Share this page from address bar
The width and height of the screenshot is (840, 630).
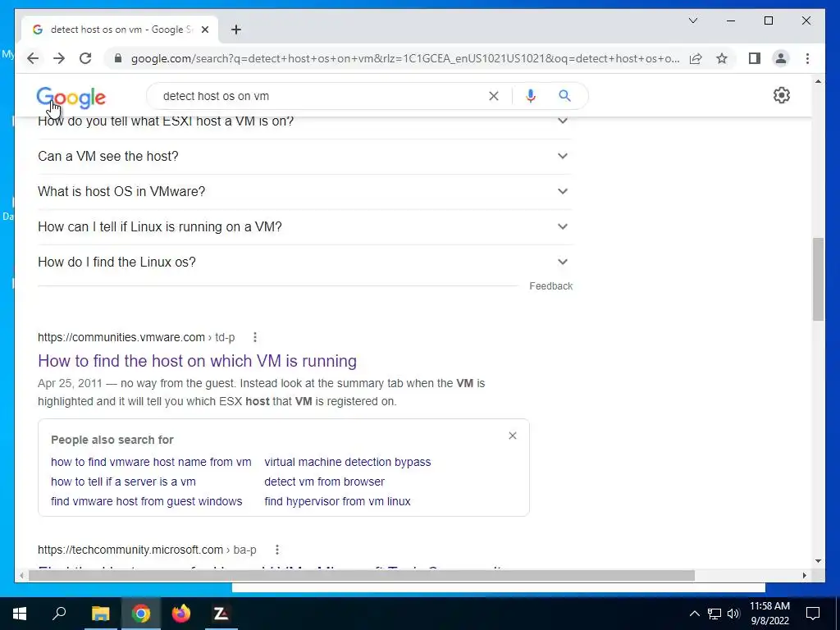pyautogui.click(x=696, y=58)
